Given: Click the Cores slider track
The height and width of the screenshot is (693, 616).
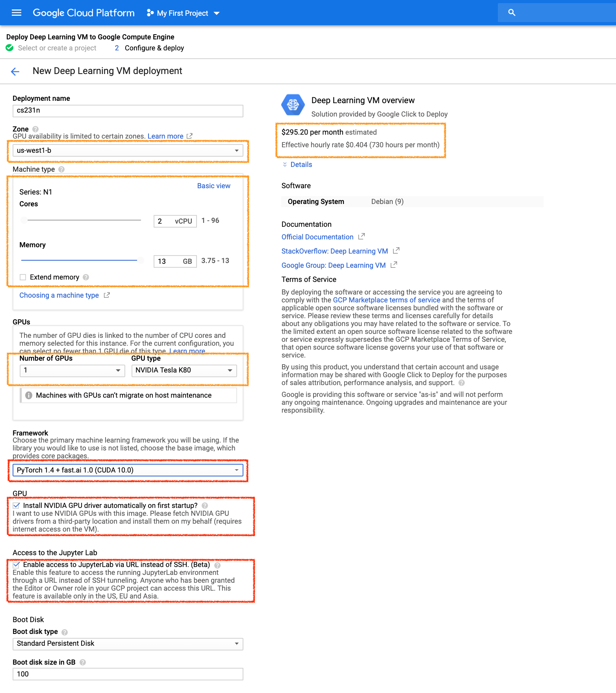Looking at the screenshot, I should (81, 220).
